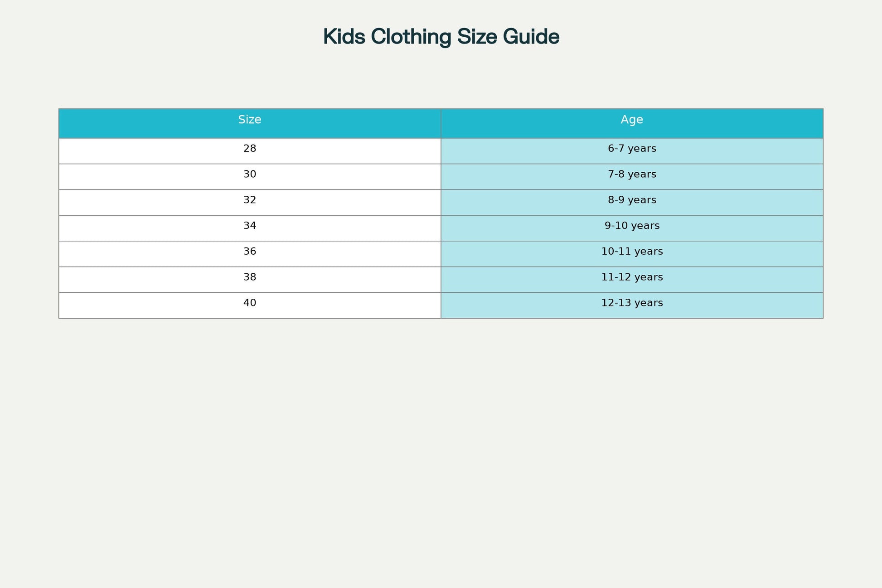
Task: Click the "6-7 years" age cell
Action: (x=632, y=149)
